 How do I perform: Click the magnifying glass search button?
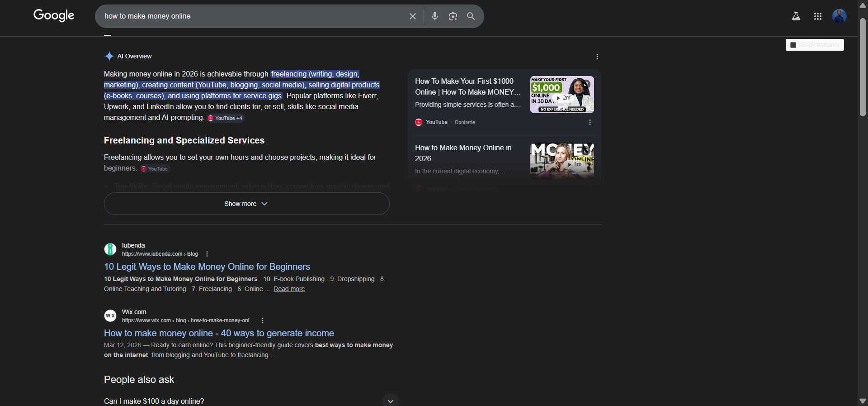tap(471, 16)
